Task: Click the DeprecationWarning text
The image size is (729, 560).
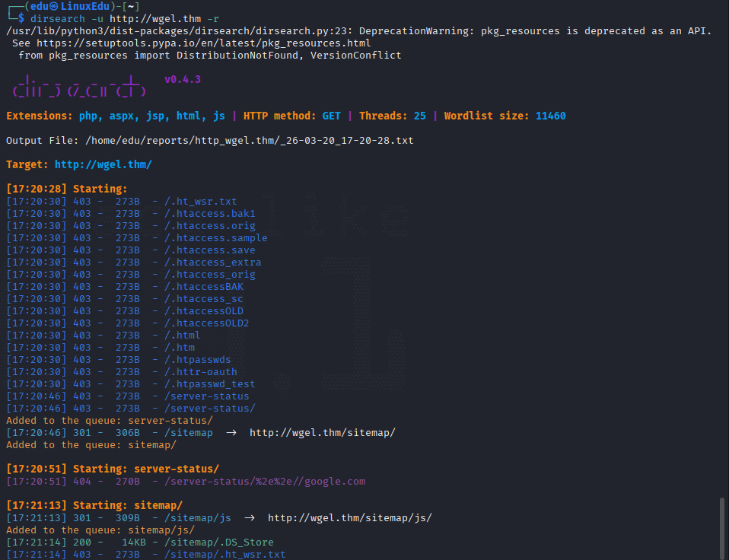Action: pyautogui.click(x=414, y=31)
